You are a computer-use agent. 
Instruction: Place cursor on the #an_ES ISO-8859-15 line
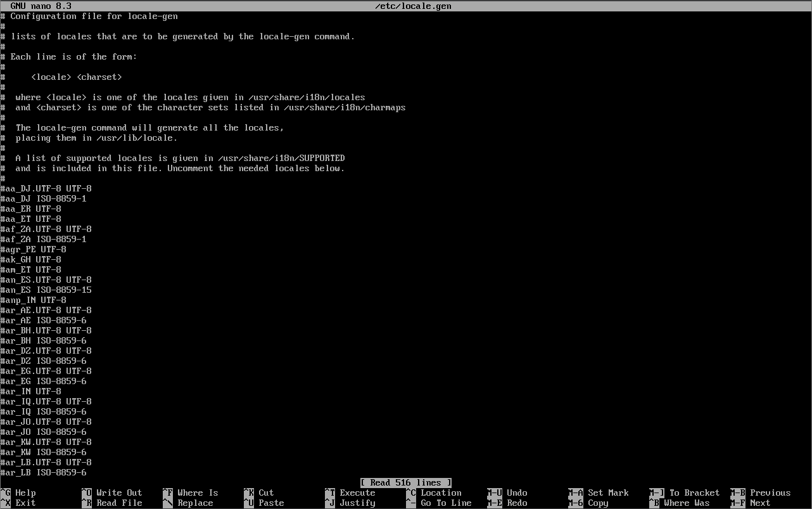coord(46,290)
